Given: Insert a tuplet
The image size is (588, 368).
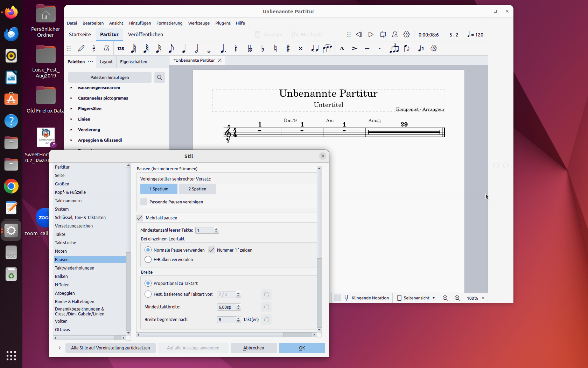Looking at the screenshot, I should [x=394, y=48].
